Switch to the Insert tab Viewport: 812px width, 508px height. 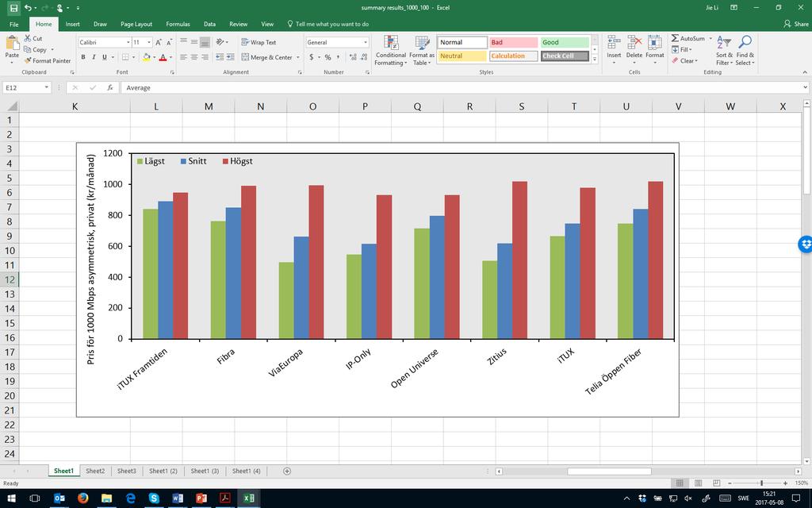72,24
